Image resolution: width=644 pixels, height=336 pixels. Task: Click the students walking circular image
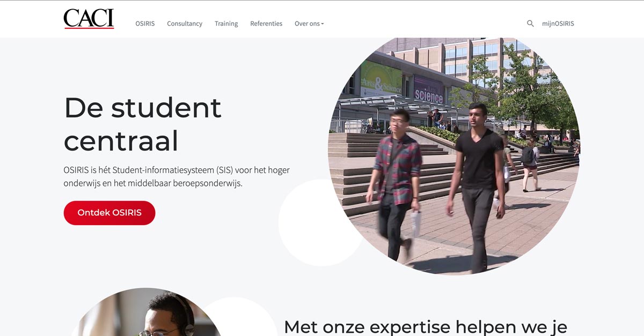454,155
